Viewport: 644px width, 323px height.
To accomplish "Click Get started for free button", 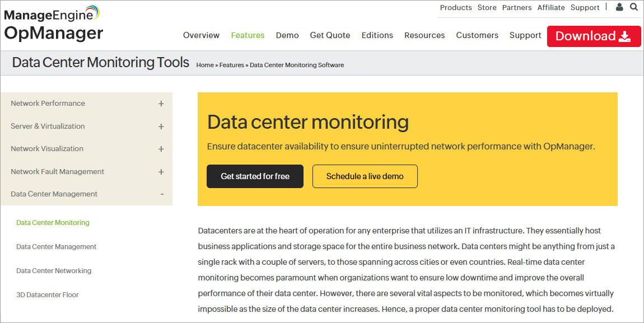I will (255, 176).
